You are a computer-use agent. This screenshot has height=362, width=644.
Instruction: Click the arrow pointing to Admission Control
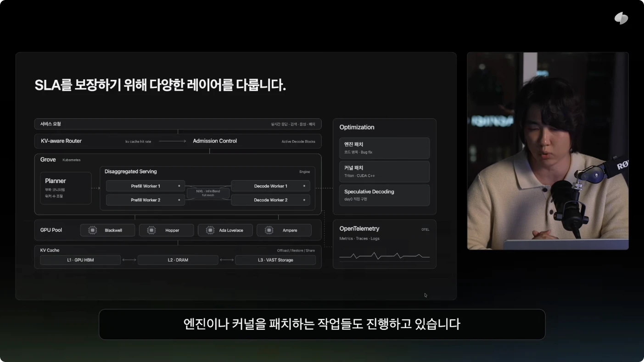[173, 141]
